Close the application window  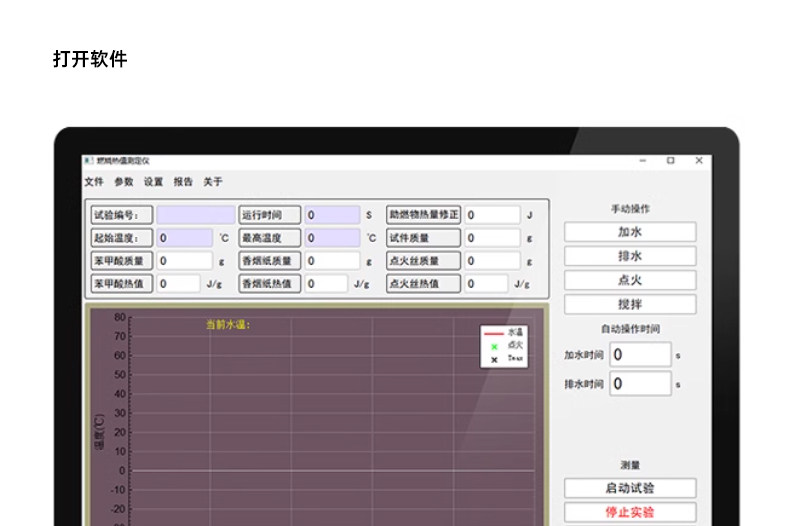[699, 161]
